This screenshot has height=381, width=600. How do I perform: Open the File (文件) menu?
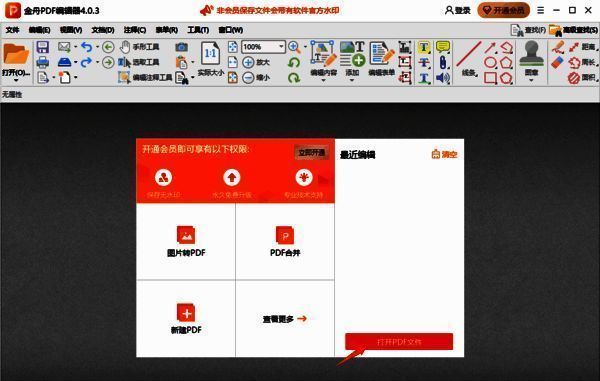(x=13, y=30)
